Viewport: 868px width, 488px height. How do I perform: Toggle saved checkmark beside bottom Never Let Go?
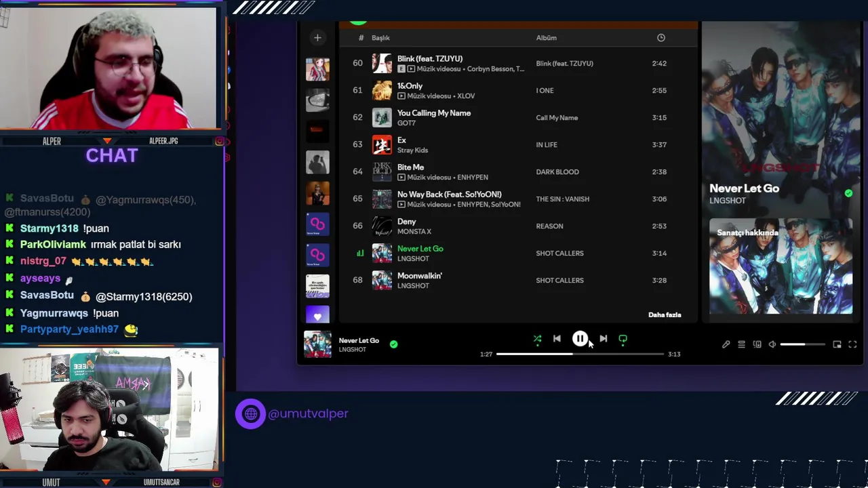[393, 344]
